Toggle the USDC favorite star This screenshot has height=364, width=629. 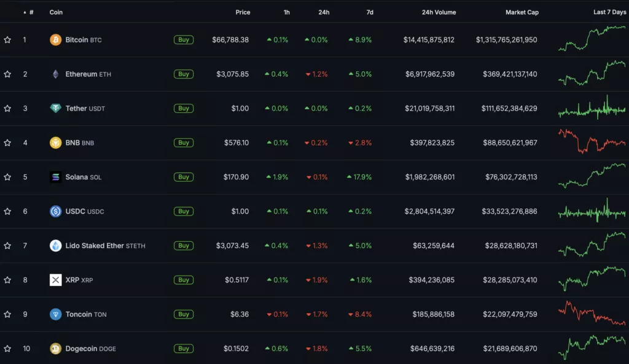pos(7,211)
